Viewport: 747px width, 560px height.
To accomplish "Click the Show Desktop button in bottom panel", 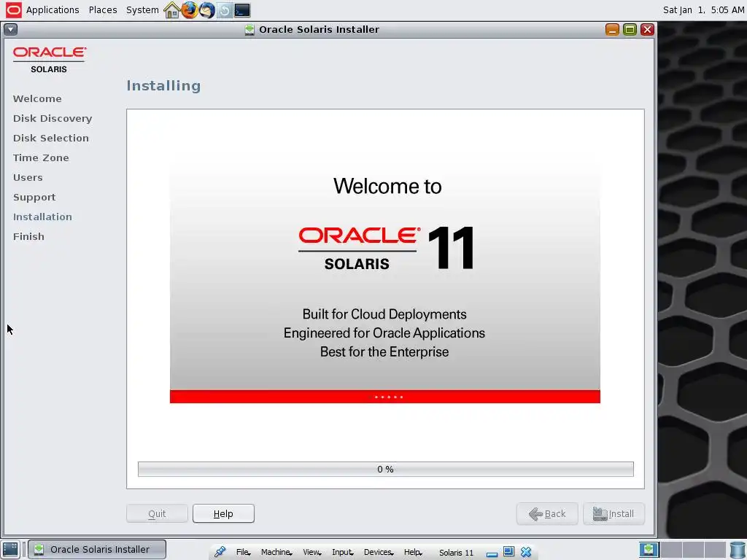I will (x=10, y=549).
